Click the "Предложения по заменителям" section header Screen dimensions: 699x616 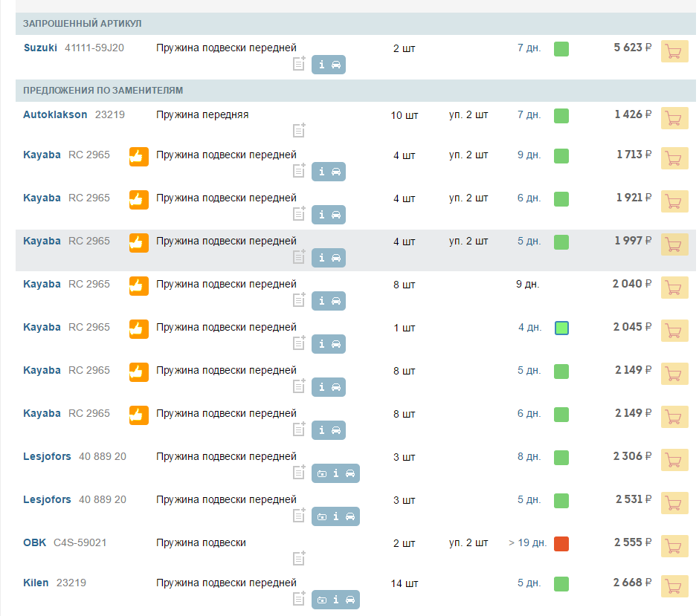coord(103,91)
